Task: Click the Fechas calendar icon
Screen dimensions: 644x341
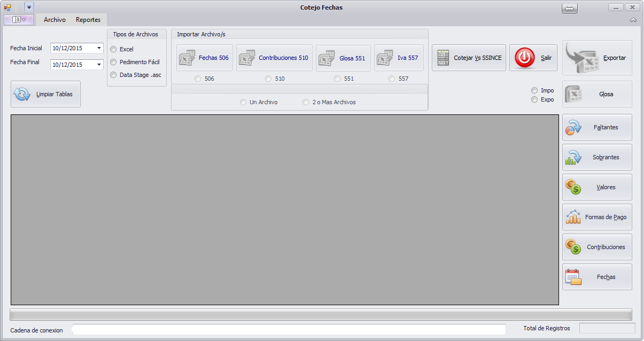Action: (573, 277)
